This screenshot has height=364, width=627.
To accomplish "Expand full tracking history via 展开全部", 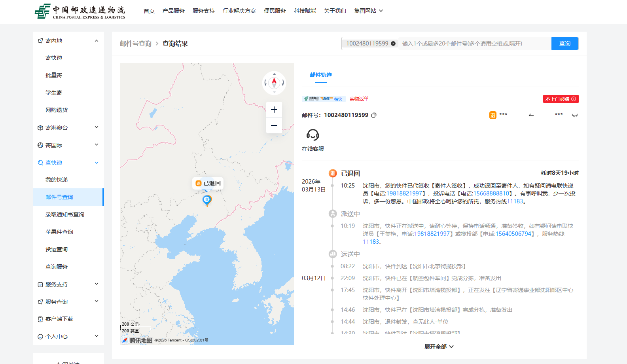I will [439, 347].
